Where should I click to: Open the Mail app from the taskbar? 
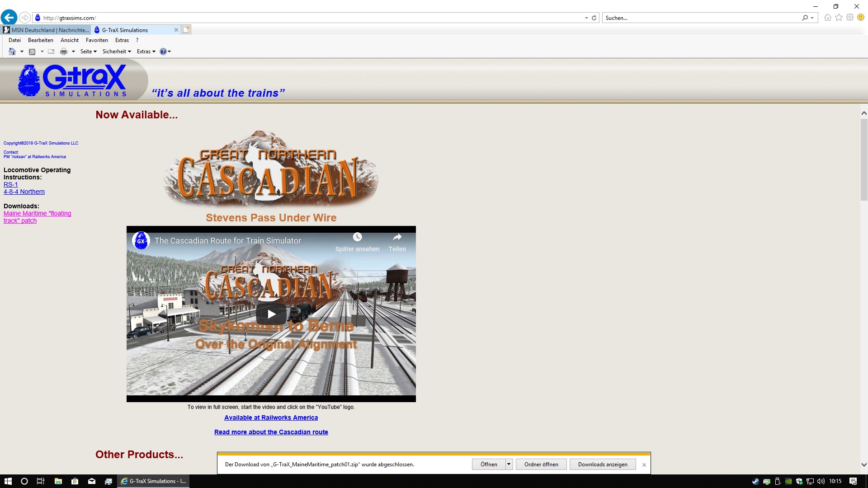(x=92, y=481)
